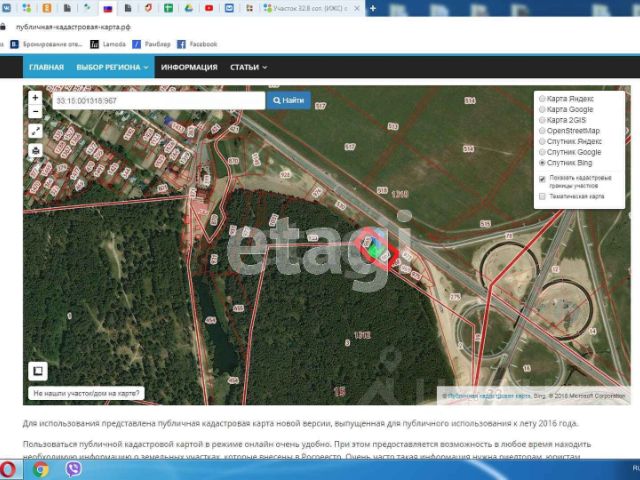Open the Бронирование оте... bookmark
Image resolution: width=640 pixels, height=480 pixels.
(46, 44)
